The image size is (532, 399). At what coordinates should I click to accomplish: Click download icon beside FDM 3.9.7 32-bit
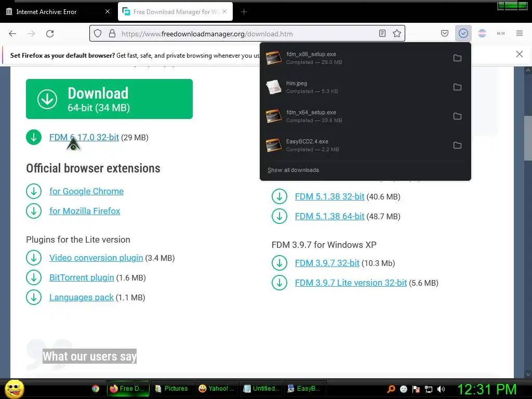280,263
